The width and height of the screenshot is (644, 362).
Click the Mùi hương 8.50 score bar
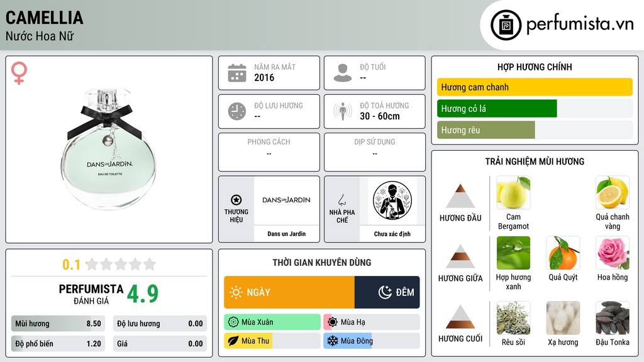[x=58, y=324]
